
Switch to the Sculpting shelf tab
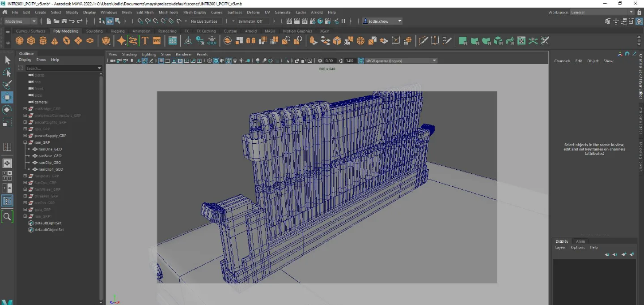[x=94, y=31]
